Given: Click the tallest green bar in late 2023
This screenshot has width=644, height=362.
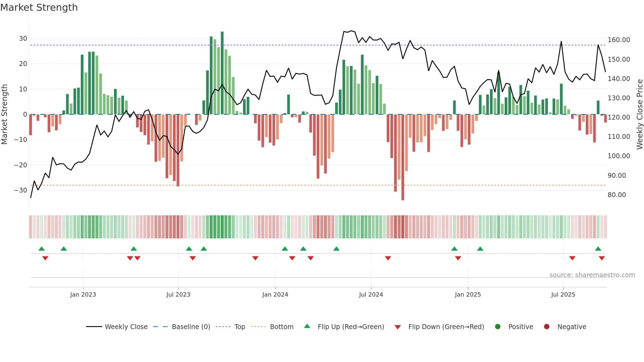Looking at the screenshot, I should tap(222, 73).
